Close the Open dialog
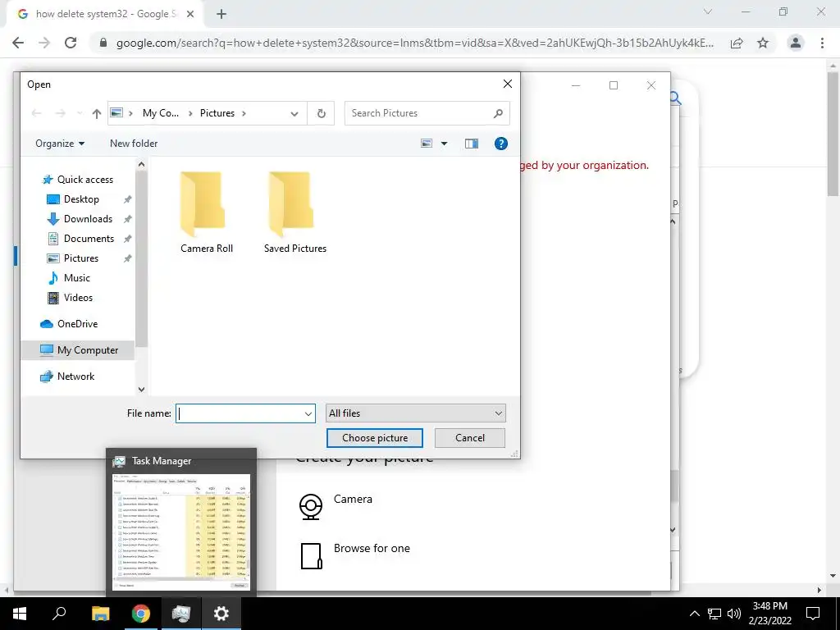 point(507,84)
